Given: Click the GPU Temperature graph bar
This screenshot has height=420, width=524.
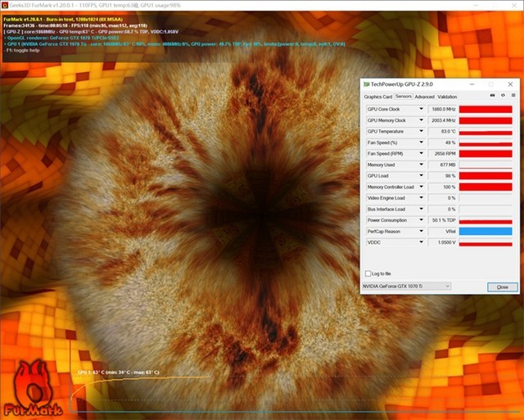Looking at the screenshot, I should (486, 131).
